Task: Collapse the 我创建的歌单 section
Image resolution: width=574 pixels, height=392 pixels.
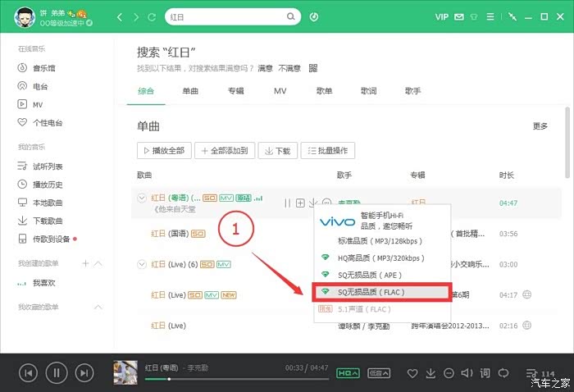Action: [98, 263]
